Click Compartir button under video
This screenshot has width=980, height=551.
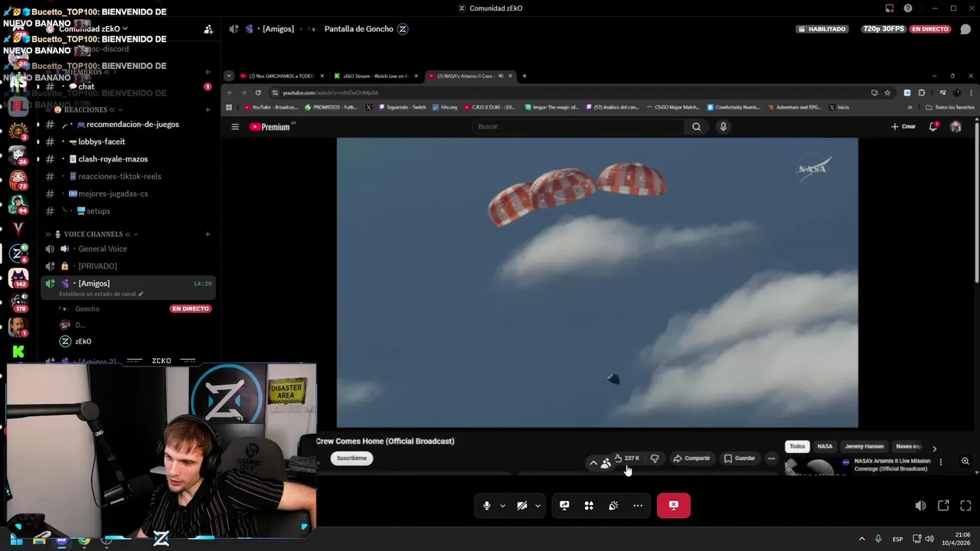(x=692, y=458)
